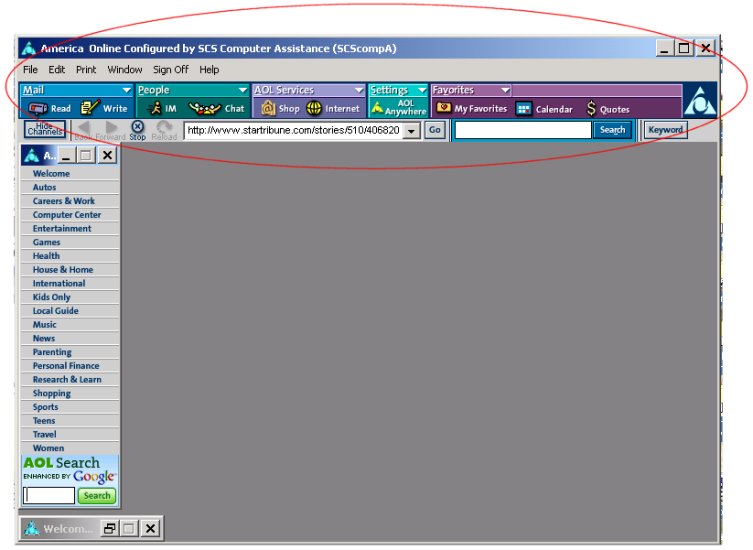The width and height of the screenshot is (753, 550).
Task: Open My Favorites heart icon
Action: (443, 108)
